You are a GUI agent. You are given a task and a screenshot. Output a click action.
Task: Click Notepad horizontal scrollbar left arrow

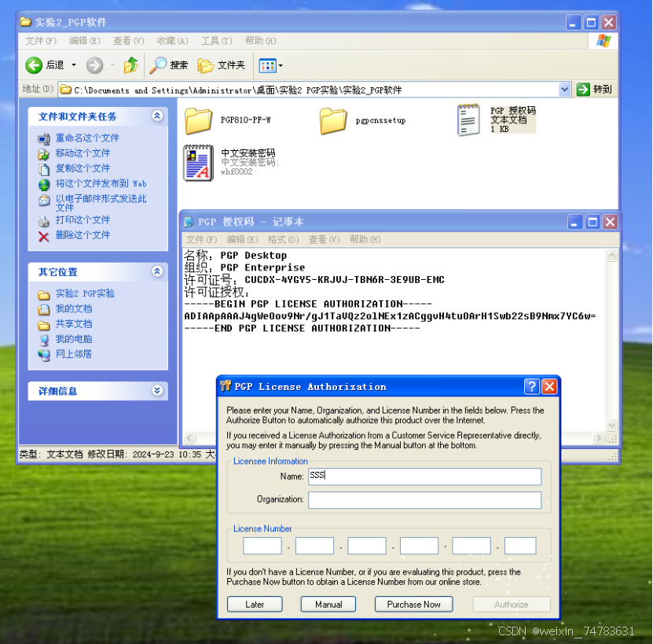click(x=189, y=438)
